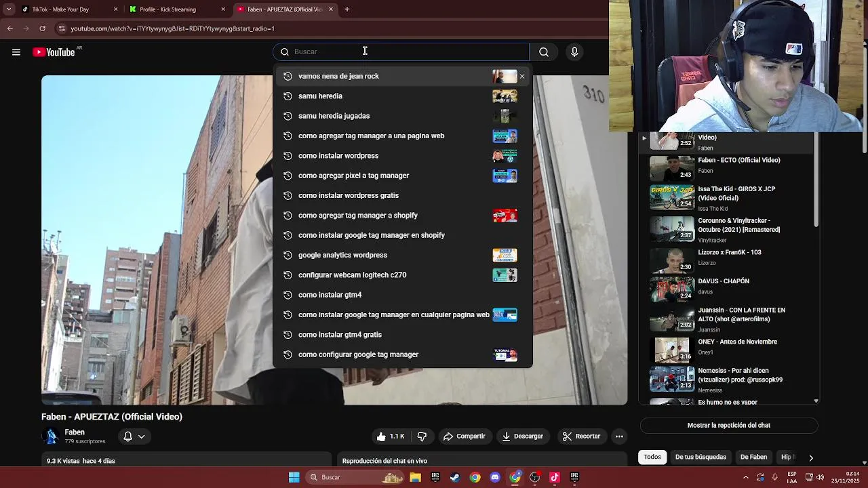The width and height of the screenshot is (868, 488).
Task: Dislike the video with the thumbs-down icon
Action: coord(422,436)
